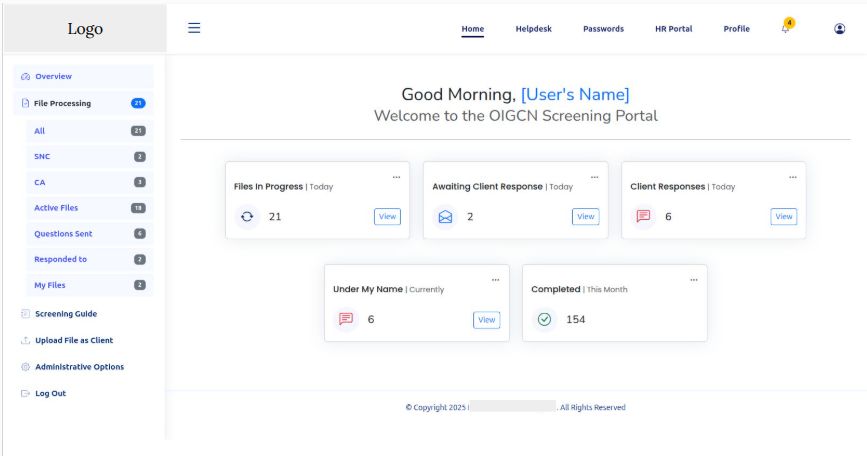The image size is (867, 456).
Task: Toggle the hamburger sidebar menu
Action: (194, 28)
